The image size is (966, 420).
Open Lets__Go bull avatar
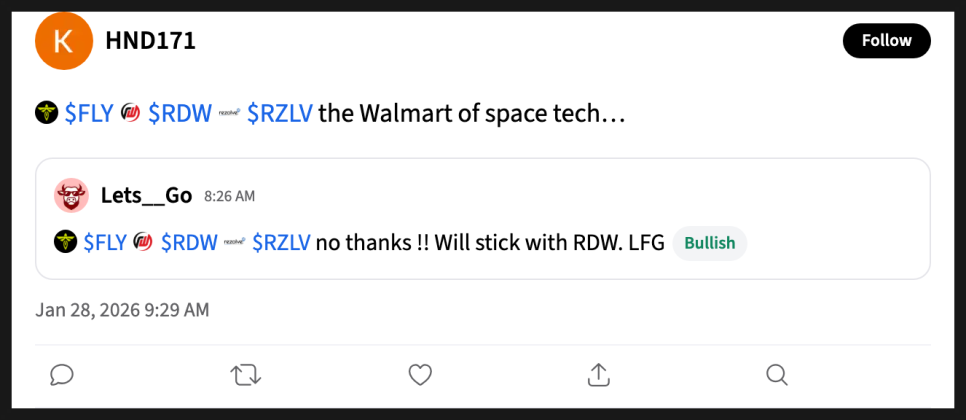pos(71,195)
